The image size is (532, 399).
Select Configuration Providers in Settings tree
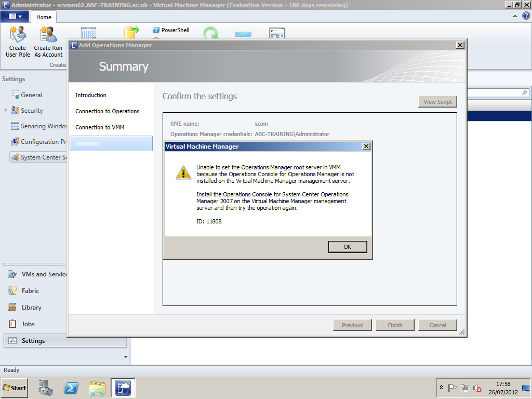38,142
